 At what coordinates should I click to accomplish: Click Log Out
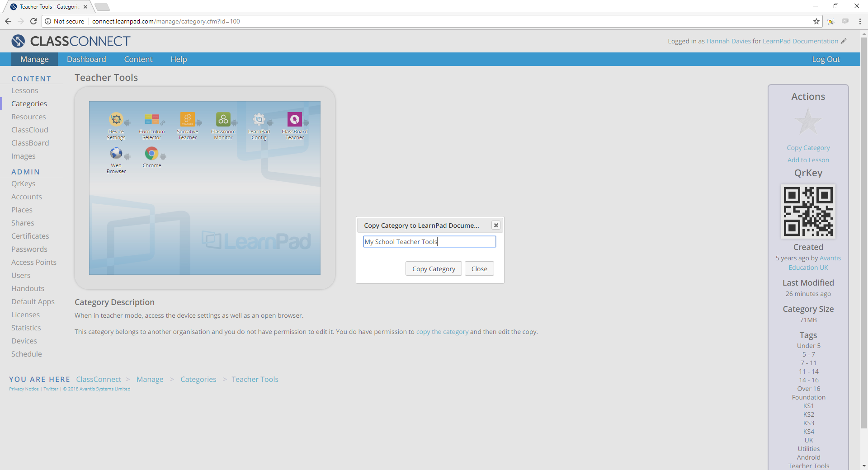point(826,59)
